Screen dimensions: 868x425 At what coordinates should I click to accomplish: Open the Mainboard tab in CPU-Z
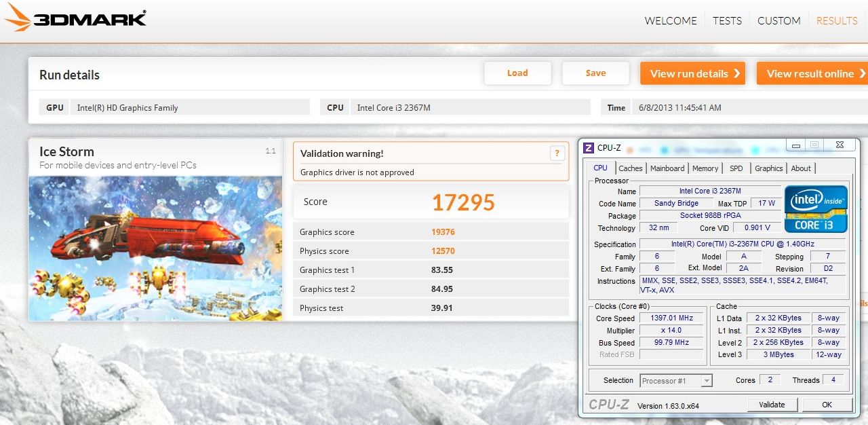point(667,168)
